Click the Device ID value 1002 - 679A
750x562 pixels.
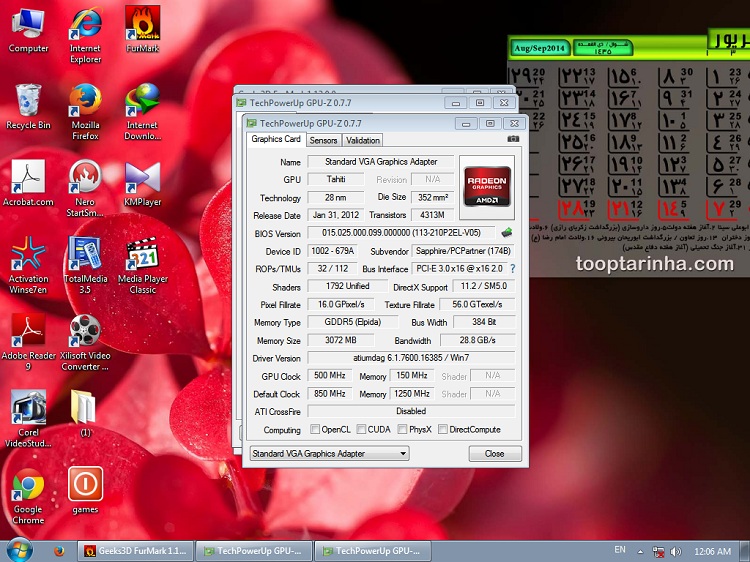pos(332,251)
